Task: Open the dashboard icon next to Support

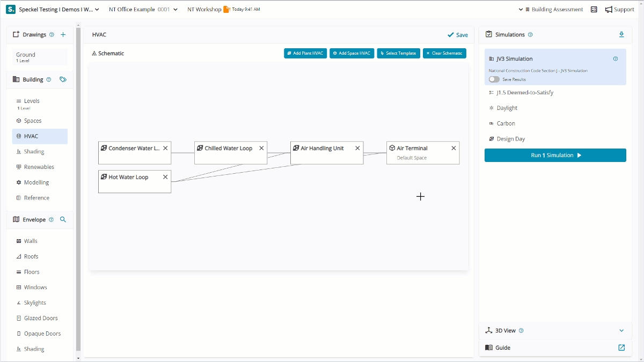Action: click(x=594, y=10)
